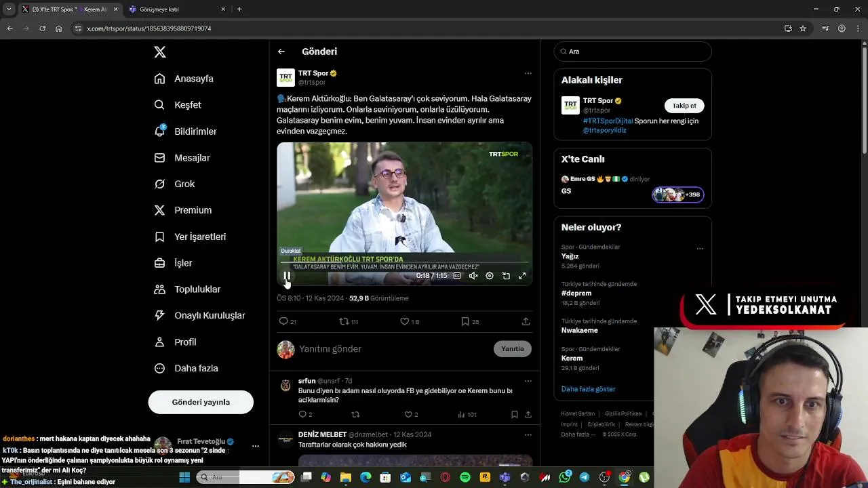Open #deprem trending topic
Image resolution: width=868 pixels, height=488 pixels.
pos(576,293)
